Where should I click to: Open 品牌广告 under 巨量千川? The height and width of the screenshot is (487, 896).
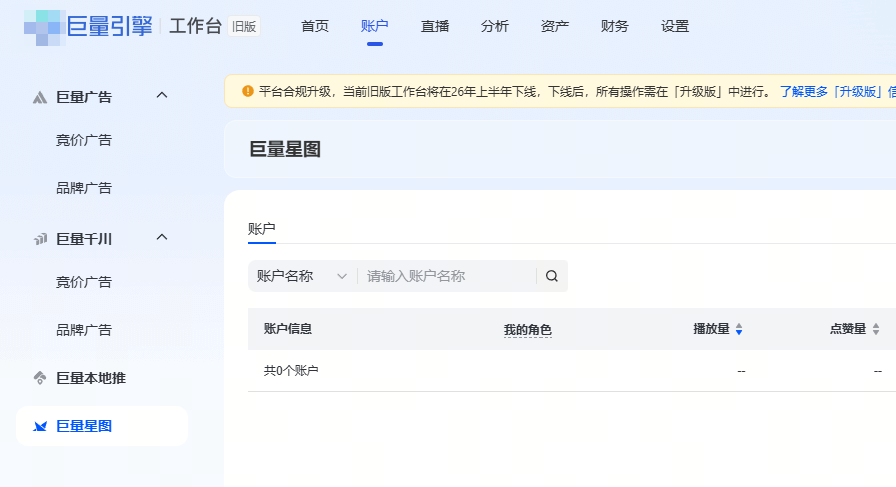[84, 330]
